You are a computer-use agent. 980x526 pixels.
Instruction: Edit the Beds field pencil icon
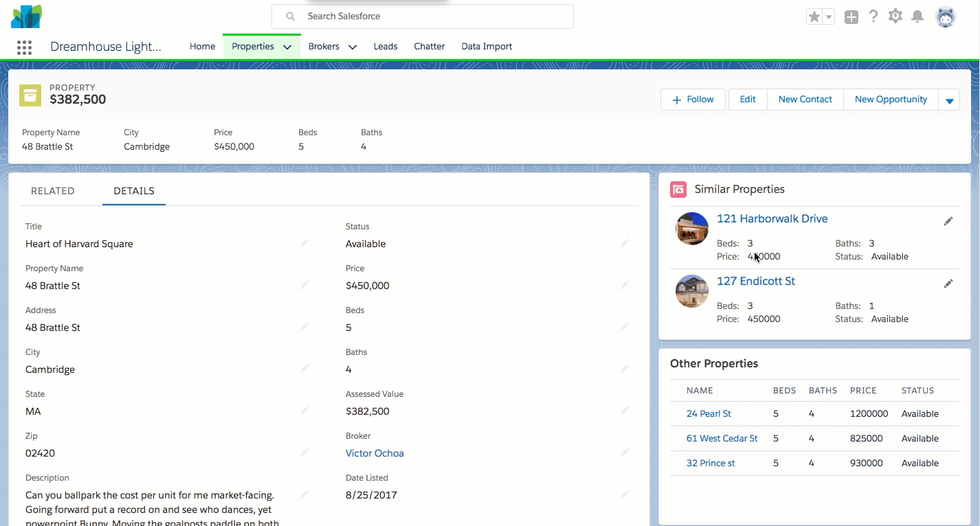point(625,327)
